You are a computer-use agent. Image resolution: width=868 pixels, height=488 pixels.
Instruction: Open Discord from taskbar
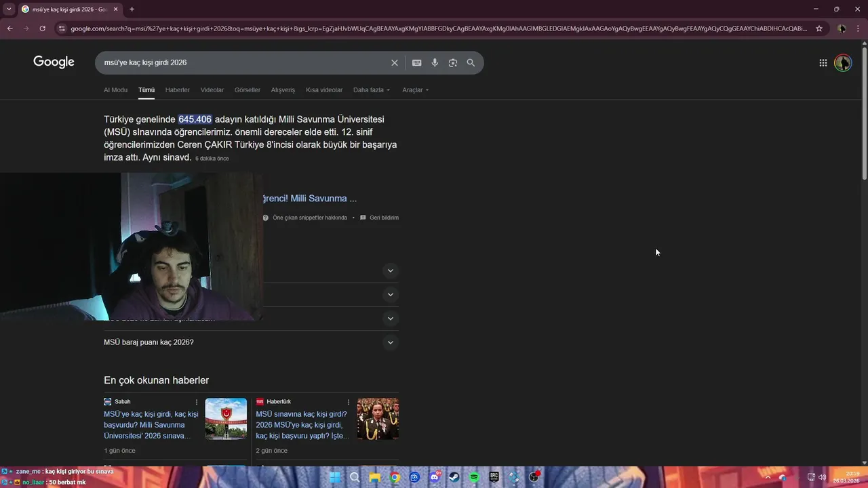tap(435, 477)
